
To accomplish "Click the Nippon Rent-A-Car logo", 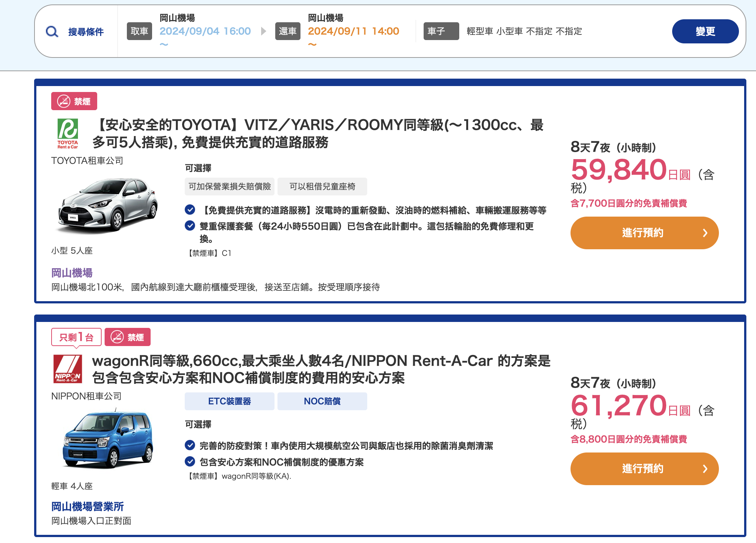I will click(x=68, y=369).
